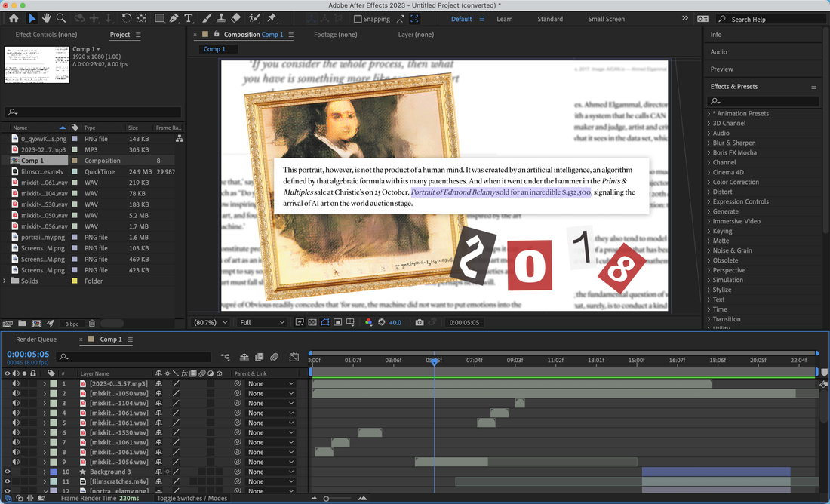Screen dimensions: 830x504
Task: Select the Pan Behind anchor point tool
Action: pos(141,18)
